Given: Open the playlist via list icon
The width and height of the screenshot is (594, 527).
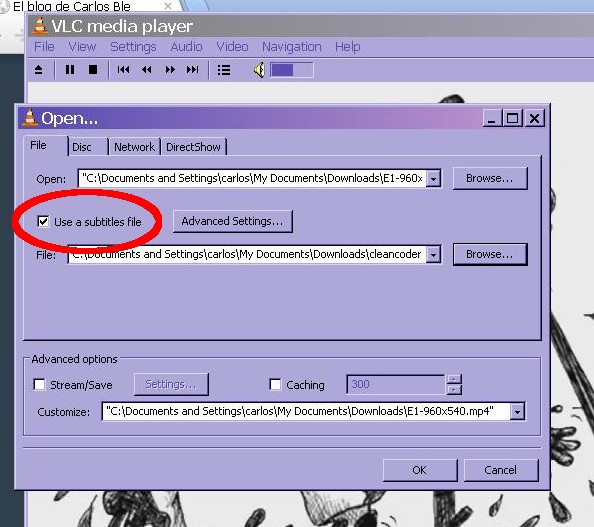Looking at the screenshot, I should [x=224, y=70].
